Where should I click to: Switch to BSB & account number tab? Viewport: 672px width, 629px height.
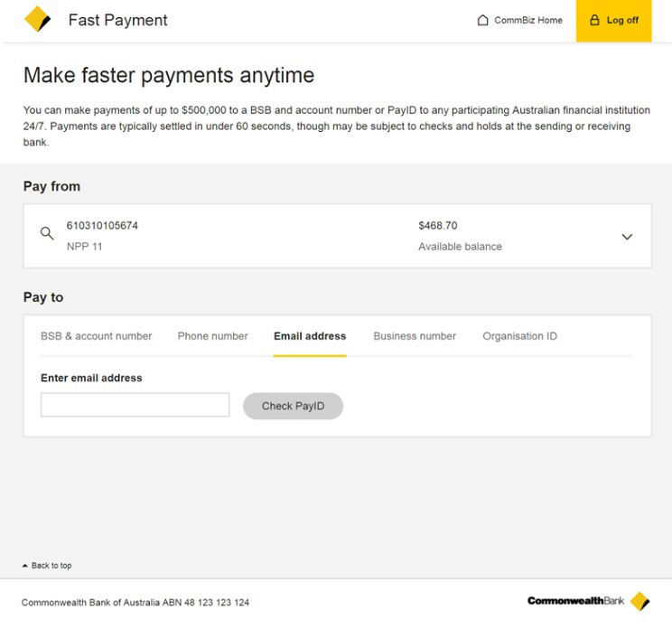point(97,336)
